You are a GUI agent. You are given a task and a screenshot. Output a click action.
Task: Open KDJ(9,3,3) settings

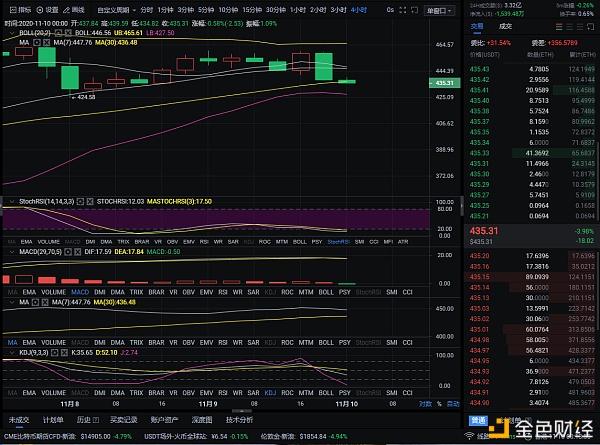click(55, 352)
